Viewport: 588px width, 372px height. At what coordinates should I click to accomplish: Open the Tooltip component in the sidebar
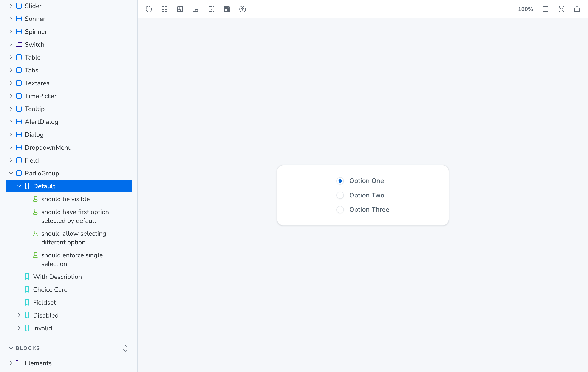point(35,109)
